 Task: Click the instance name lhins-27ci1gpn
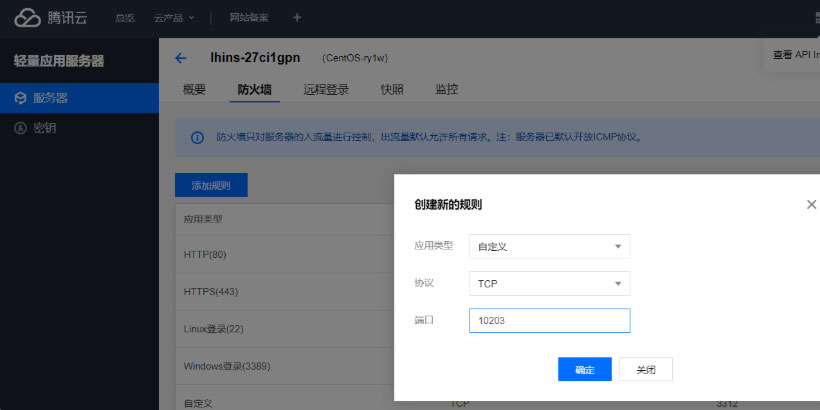[255, 58]
